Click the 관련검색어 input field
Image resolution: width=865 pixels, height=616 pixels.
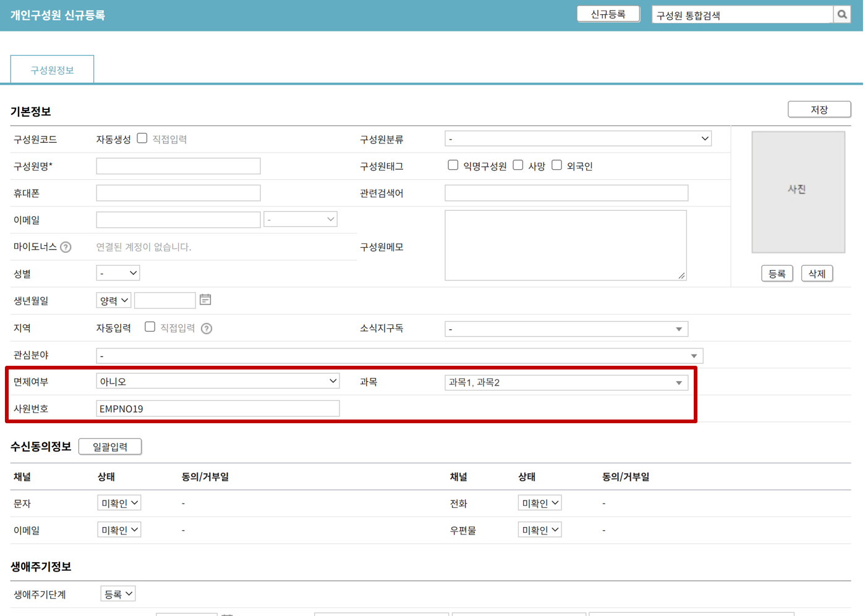[x=566, y=193]
